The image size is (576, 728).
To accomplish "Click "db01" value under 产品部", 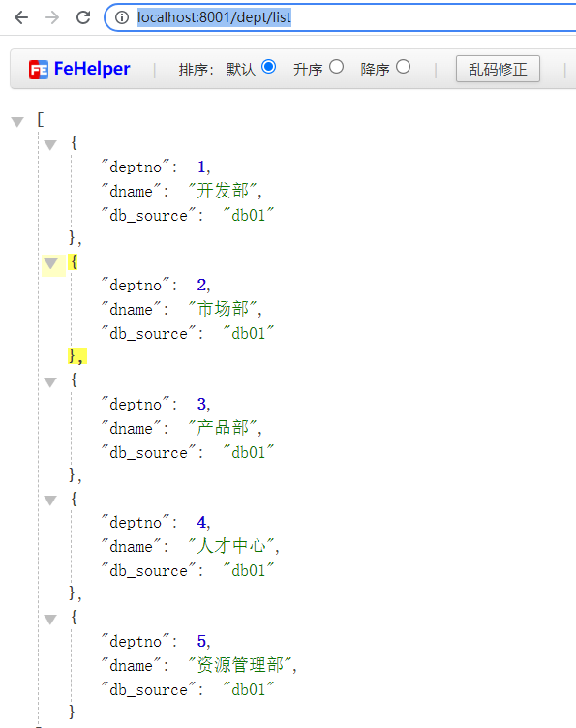I will point(249,452).
